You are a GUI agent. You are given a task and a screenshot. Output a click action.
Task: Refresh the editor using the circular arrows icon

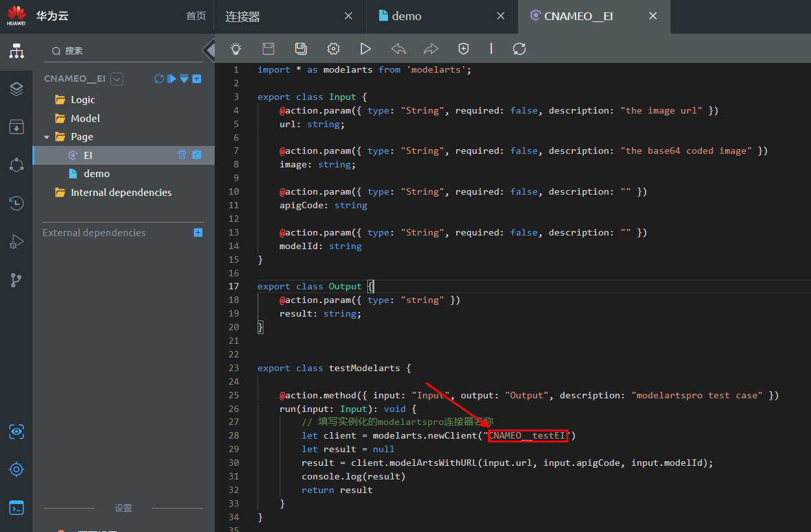519,49
